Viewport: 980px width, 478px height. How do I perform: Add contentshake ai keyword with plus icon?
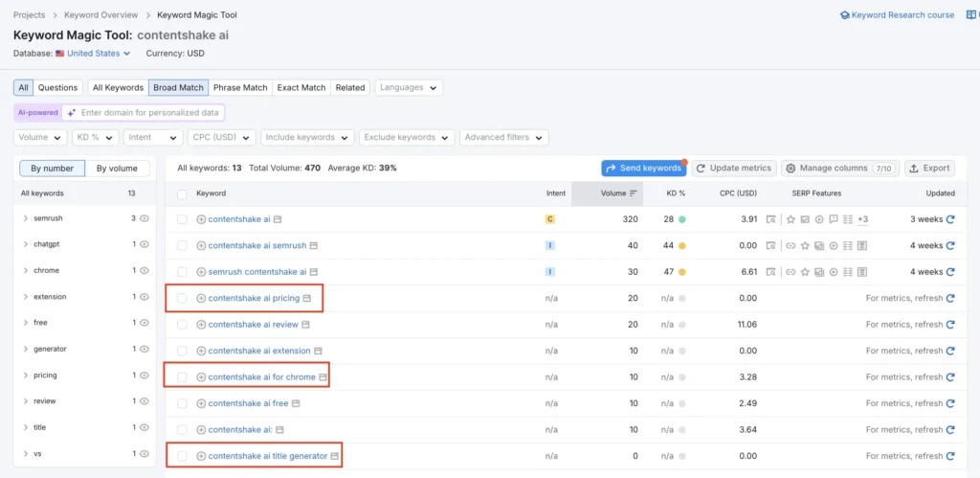(201, 219)
